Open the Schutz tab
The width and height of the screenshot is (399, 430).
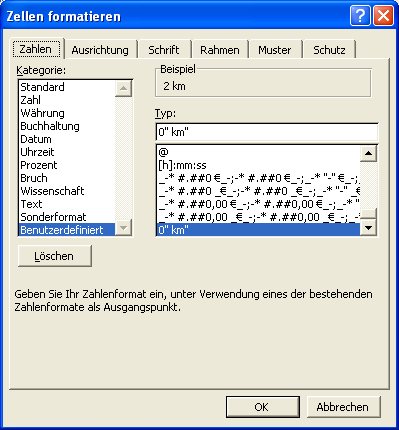pos(329,50)
